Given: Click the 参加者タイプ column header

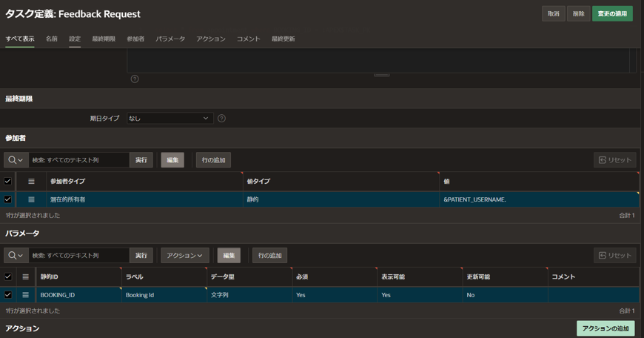Looking at the screenshot, I should coord(144,182).
